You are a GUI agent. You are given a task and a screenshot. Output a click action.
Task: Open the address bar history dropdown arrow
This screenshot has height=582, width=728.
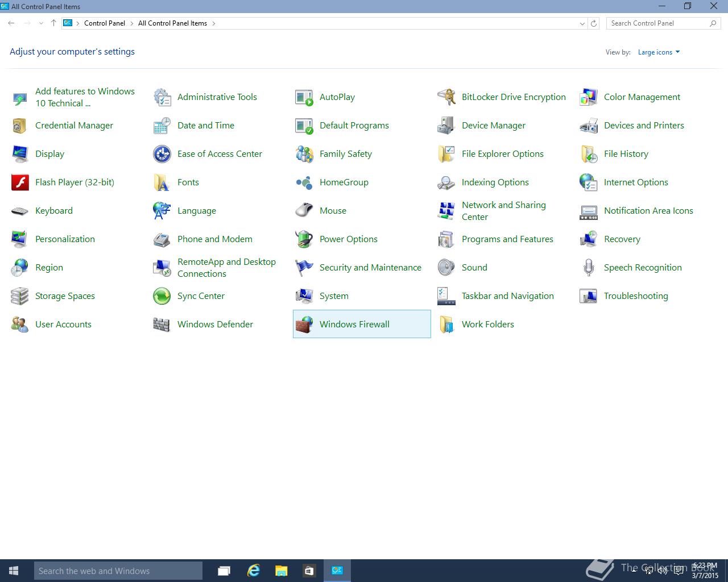pos(582,23)
